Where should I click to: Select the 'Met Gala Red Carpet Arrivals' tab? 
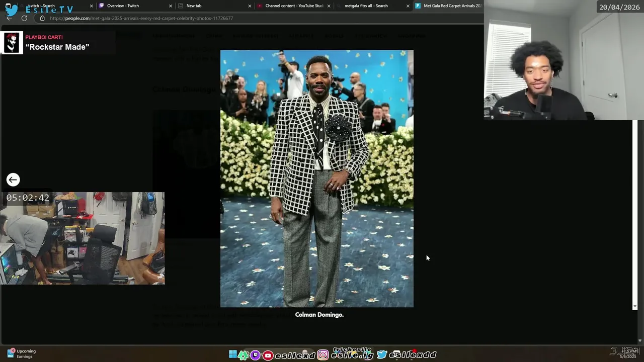(x=449, y=6)
